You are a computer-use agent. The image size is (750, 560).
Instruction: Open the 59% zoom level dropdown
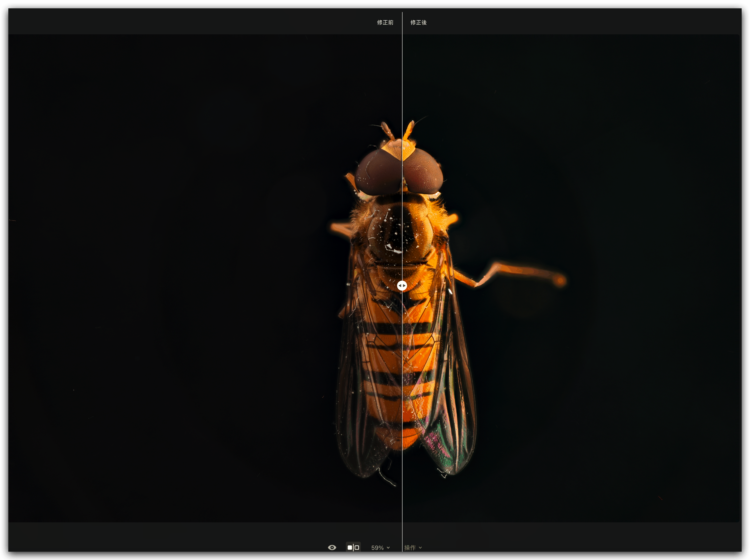coord(377,548)
